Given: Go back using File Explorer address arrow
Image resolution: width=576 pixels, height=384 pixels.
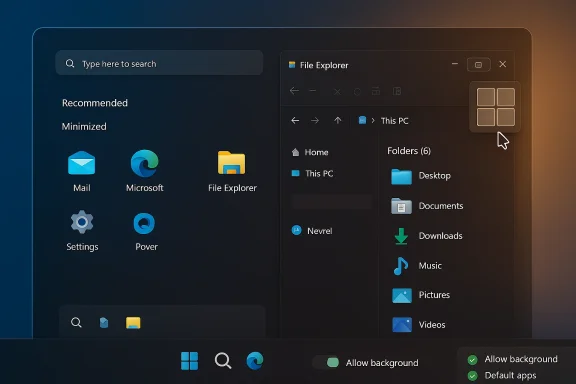Looking at the screenshot, I should pos(295,121).
